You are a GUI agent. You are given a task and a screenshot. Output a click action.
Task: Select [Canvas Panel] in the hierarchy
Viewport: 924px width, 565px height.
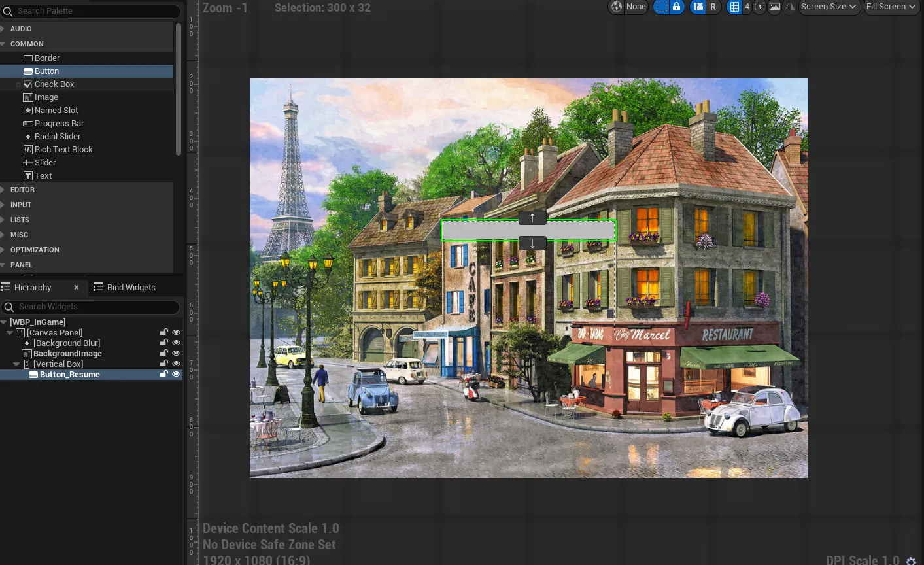(x=55, y=333)
